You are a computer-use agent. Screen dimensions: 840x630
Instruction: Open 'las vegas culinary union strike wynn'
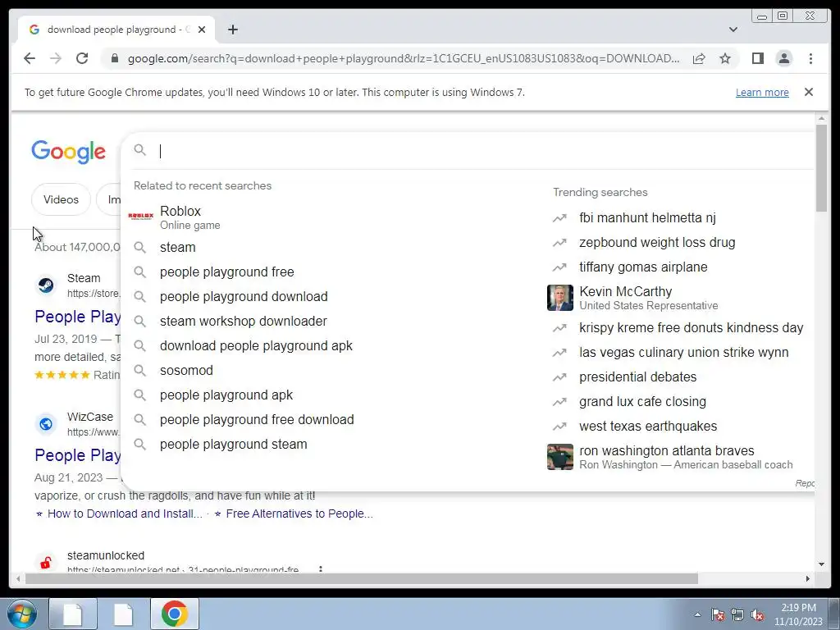click(x=683, y=352)
